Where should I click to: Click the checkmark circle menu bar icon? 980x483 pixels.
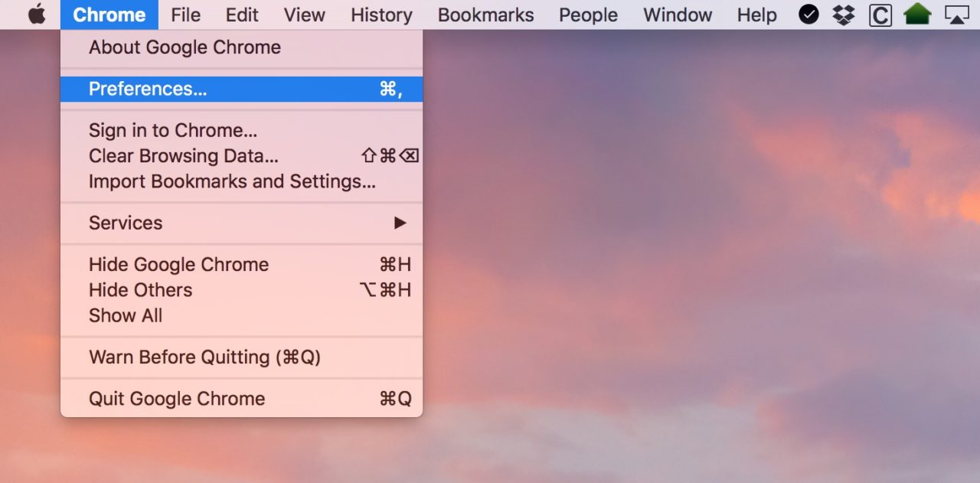pos(808,15)
